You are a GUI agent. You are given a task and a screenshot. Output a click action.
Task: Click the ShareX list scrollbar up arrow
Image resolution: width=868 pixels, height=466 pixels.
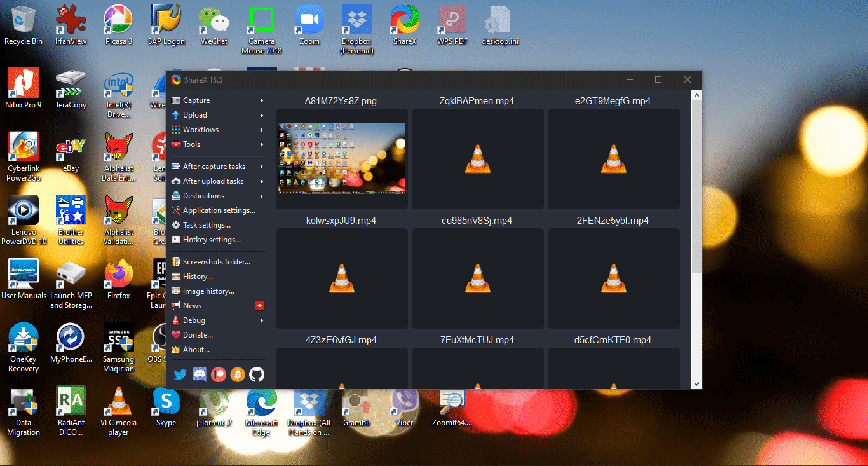[x=696, y=95]
